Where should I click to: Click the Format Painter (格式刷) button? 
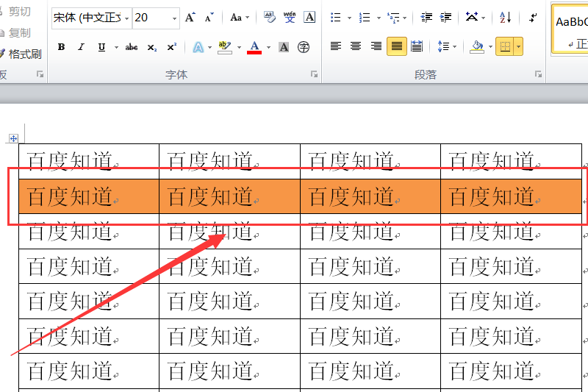tap(21, 54)
